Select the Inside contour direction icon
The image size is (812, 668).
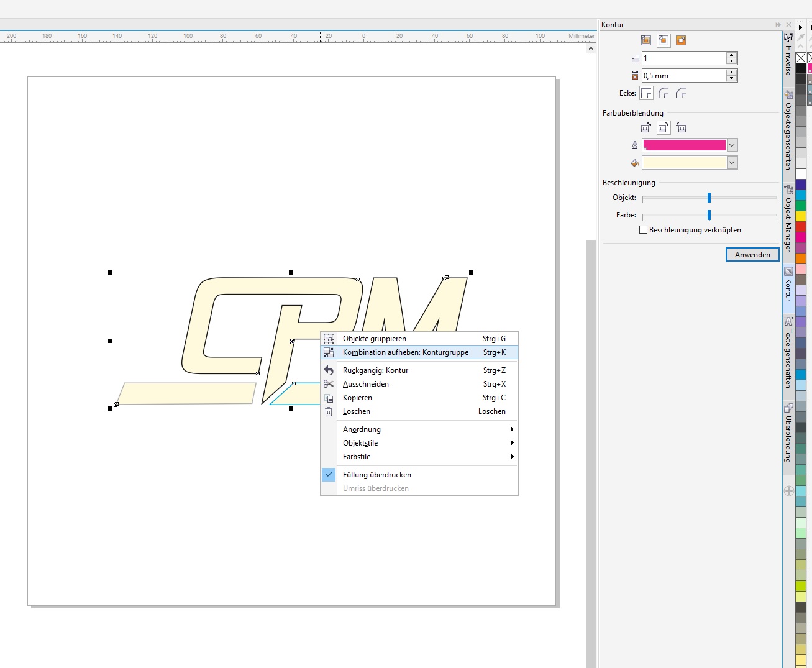tap(664, 40)
